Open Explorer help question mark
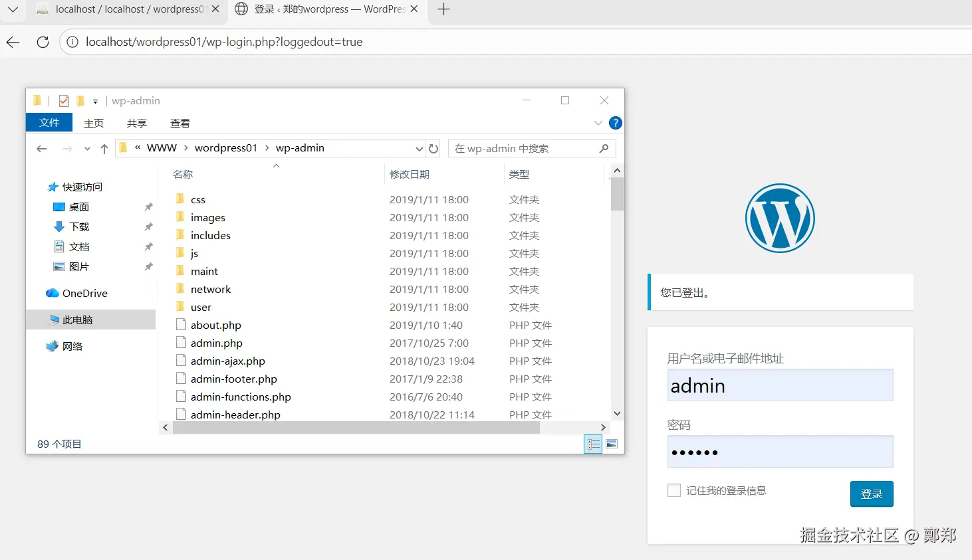Image resolution: width=972 pixels, height=560 pixels. 616,123
